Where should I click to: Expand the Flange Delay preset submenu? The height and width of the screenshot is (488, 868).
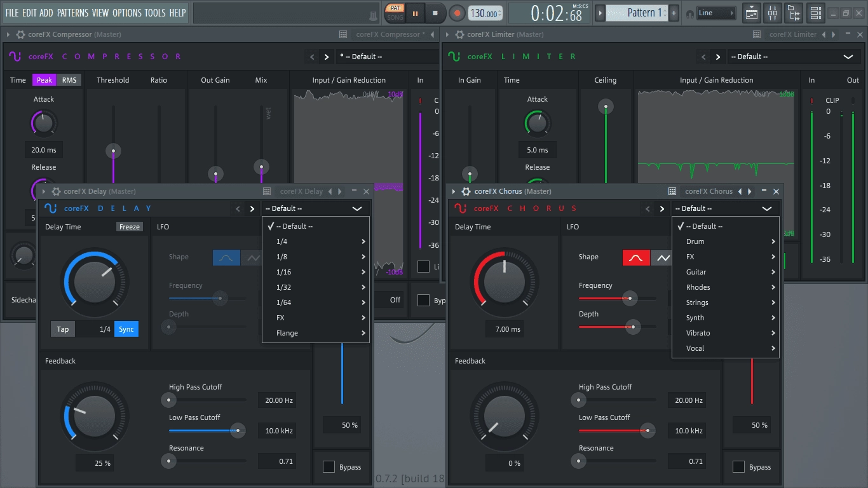316,333
